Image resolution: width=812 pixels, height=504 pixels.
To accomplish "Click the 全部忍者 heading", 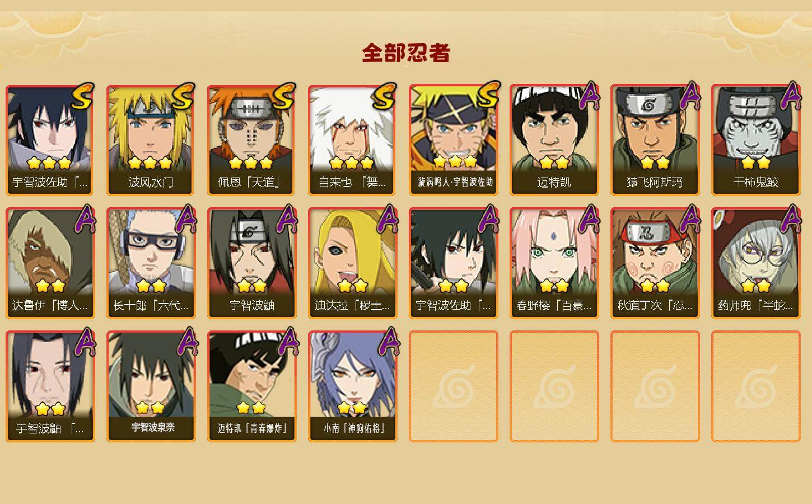I will pos(406,53).
